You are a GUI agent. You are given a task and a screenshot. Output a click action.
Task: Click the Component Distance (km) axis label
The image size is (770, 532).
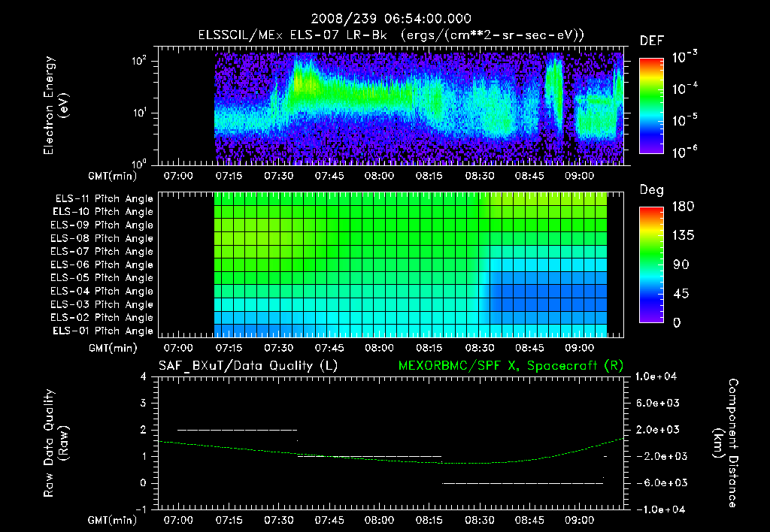point(726,443)
